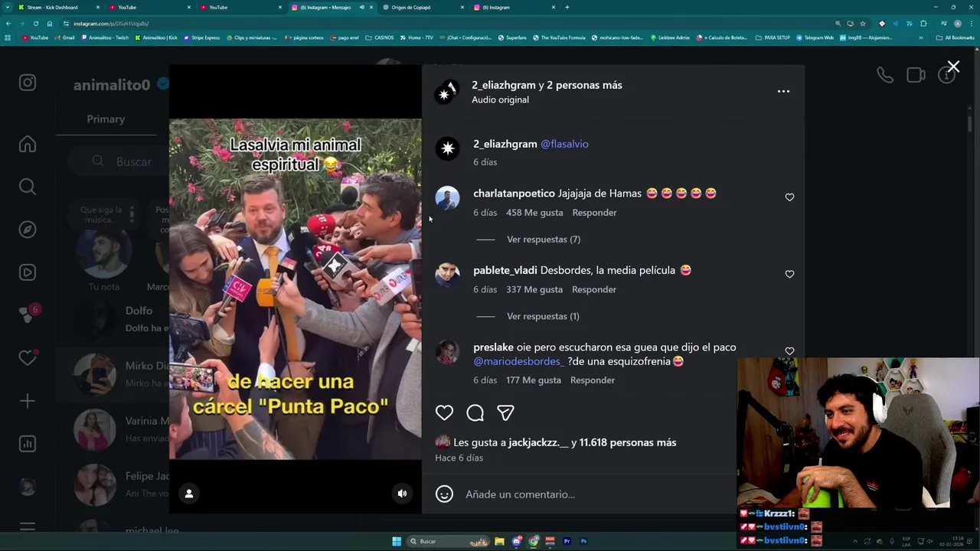Open Explore compass icon in the sidebar
Image resolution: width=980 pixels, height=551 pixels.
(28, 230)
